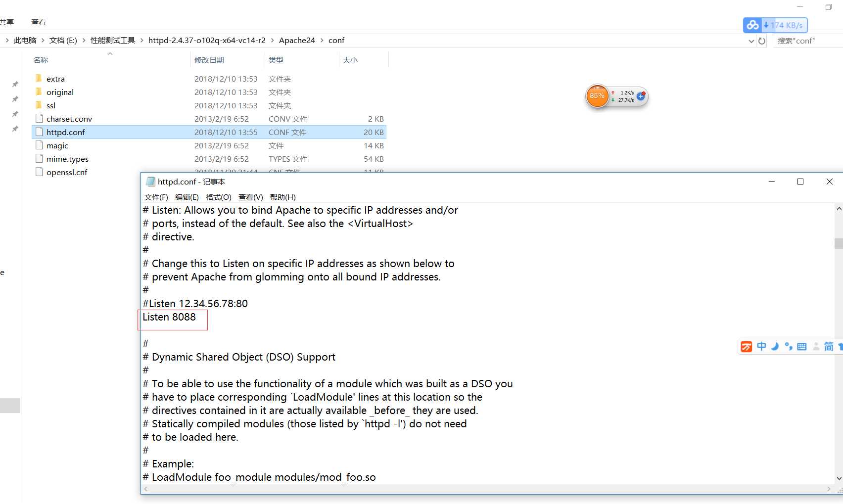The image size is (843, 504).
Task: Click the blue plus button on the floating widget
Action: pos(641,96)
